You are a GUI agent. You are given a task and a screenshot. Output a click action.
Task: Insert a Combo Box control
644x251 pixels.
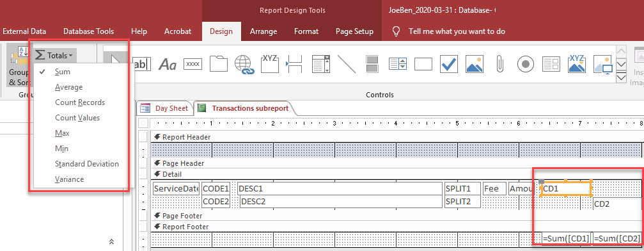click(x=321, y=64)
